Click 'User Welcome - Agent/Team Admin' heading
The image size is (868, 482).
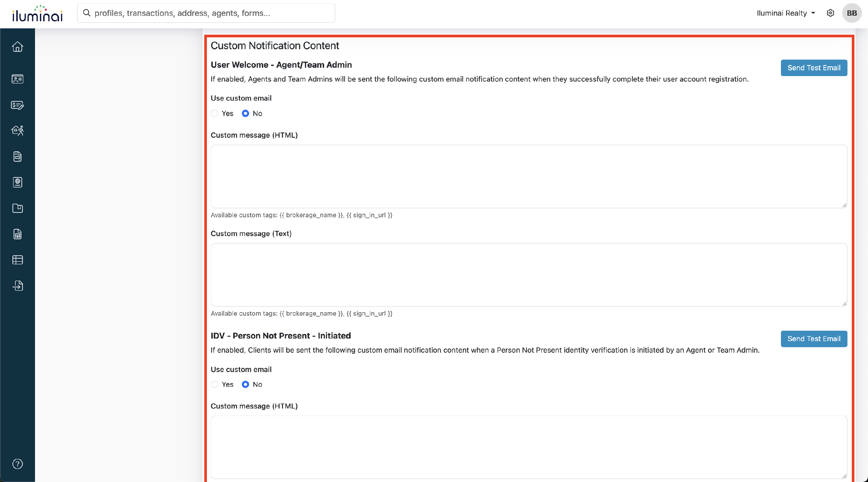click(x=281, y=65)
